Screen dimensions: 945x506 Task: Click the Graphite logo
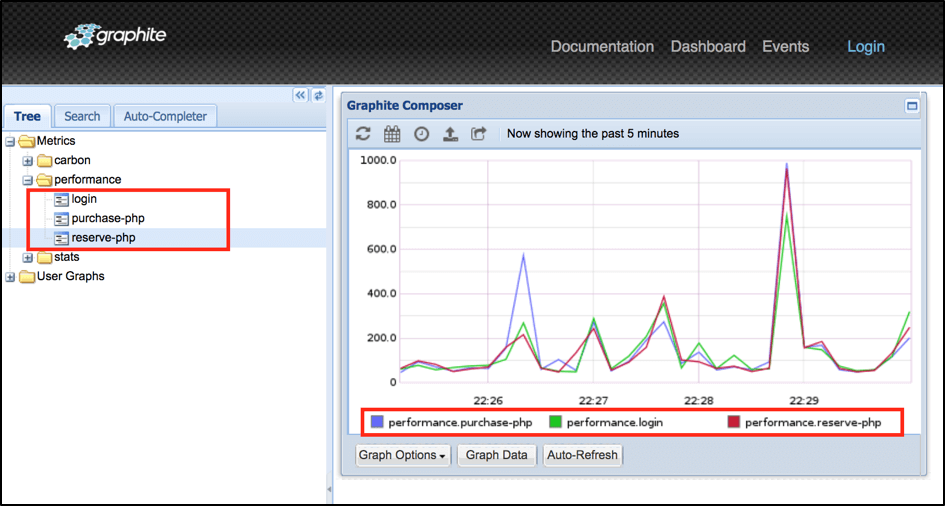115,38
